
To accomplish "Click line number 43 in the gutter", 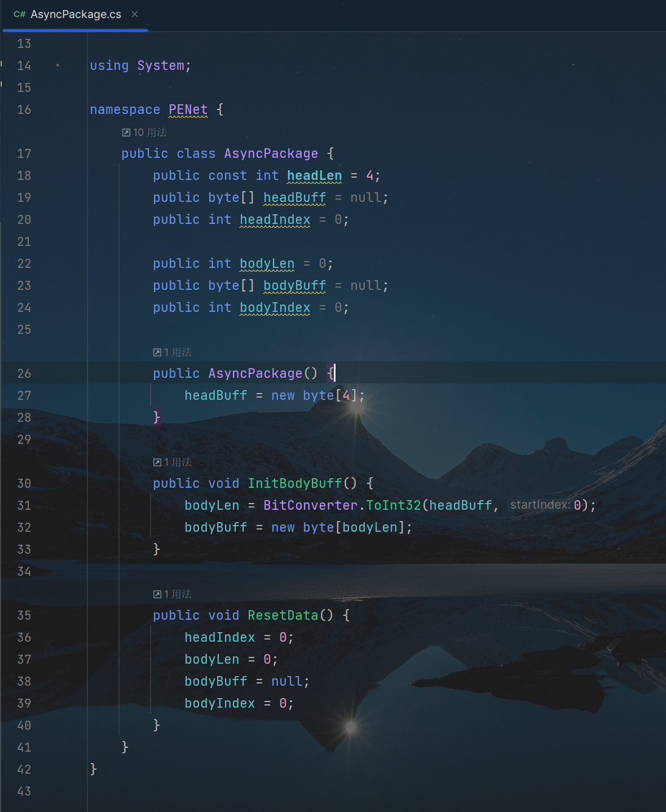I will click(x=24, y=792).
